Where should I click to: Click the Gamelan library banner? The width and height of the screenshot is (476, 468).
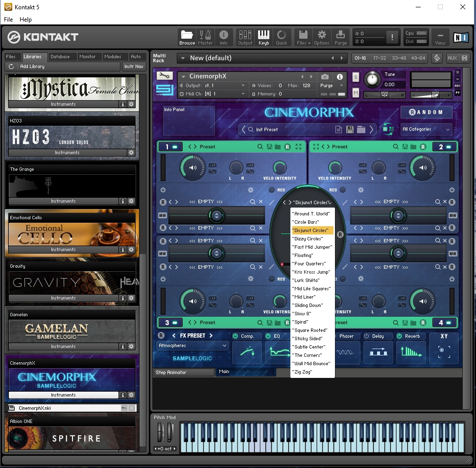coord(72,331)
